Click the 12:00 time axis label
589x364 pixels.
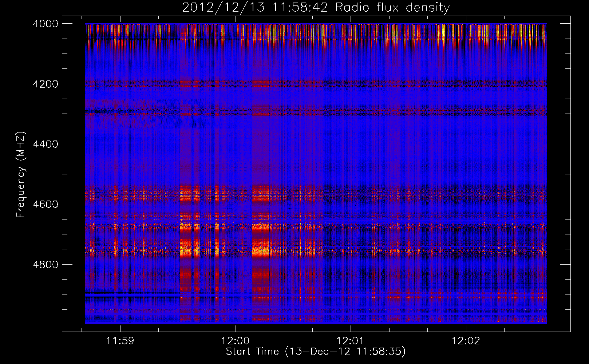pyautogui.click(x=235, y=341)
